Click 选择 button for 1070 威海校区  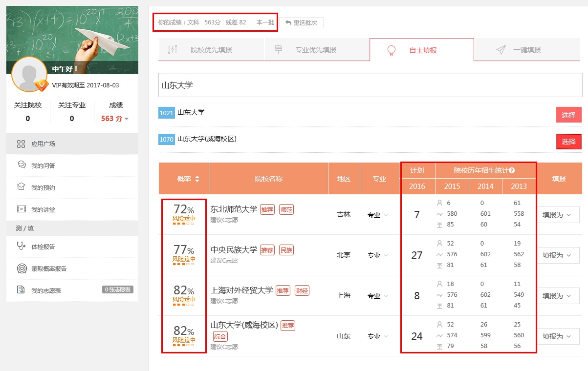tap(568, 142)
